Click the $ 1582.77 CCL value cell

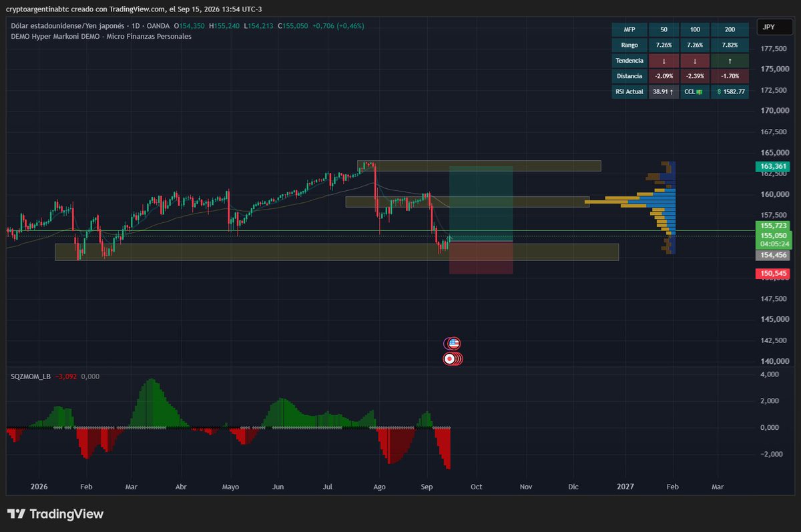(x=730, y=91)
